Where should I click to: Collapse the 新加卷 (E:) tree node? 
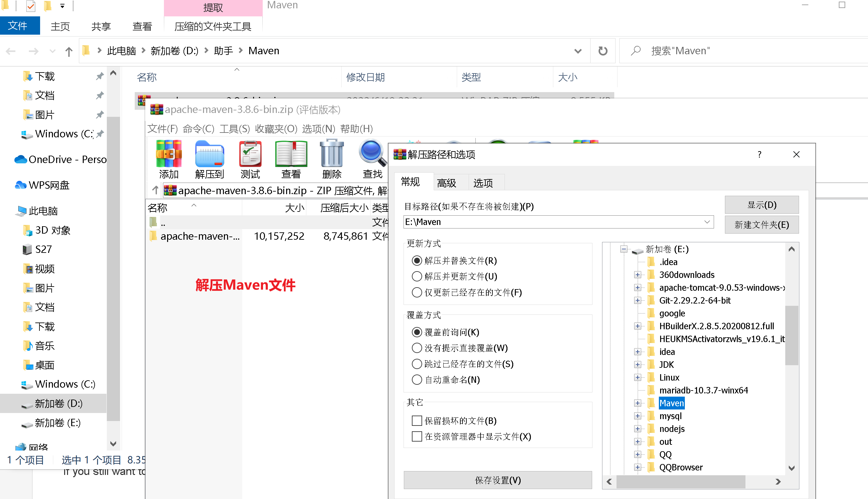(x=624, y=249)
